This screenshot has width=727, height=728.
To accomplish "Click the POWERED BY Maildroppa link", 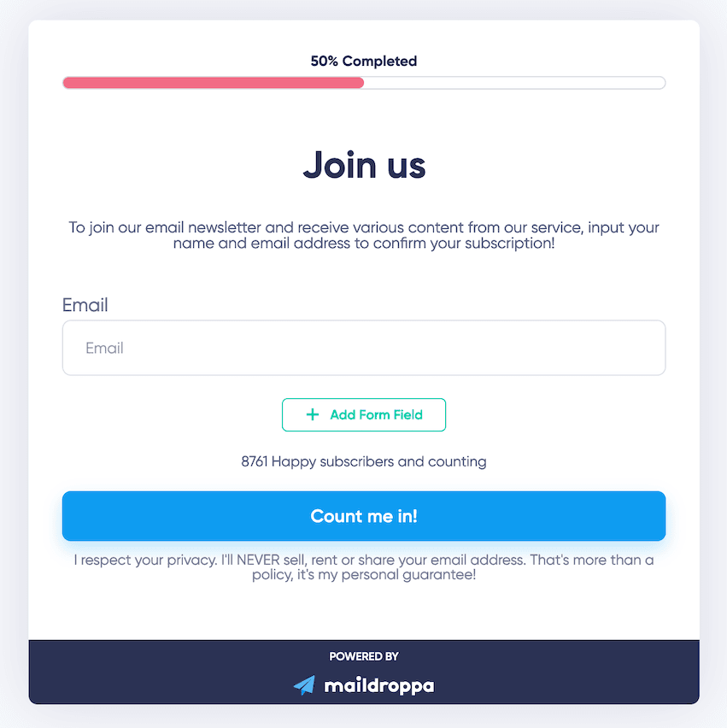I will (x=364, y=673).
